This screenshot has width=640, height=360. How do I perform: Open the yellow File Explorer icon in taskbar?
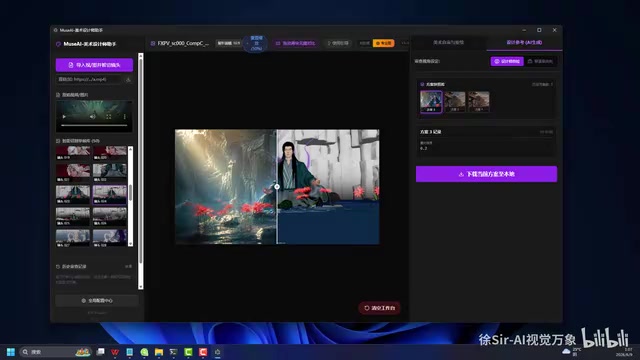point(159,352)
